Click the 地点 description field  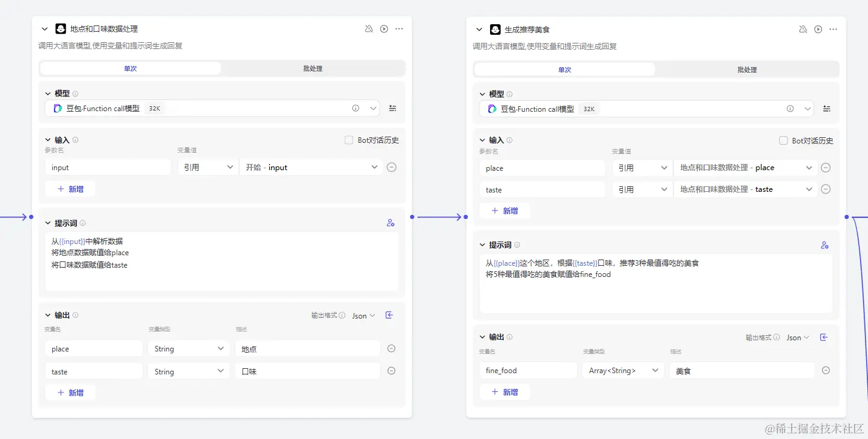click(x=307, y=349)
